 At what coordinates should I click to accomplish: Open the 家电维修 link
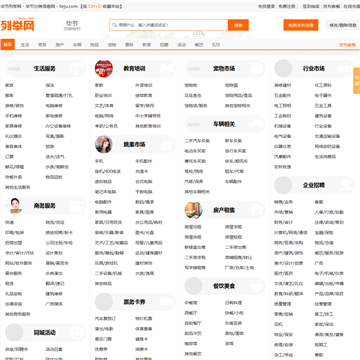click(x=54, y=116)
